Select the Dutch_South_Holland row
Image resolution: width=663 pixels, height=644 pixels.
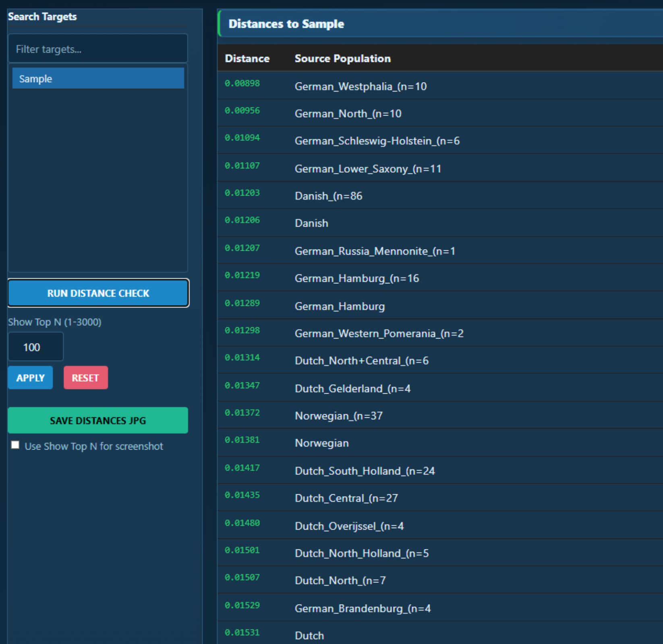(x=365, y=471)
